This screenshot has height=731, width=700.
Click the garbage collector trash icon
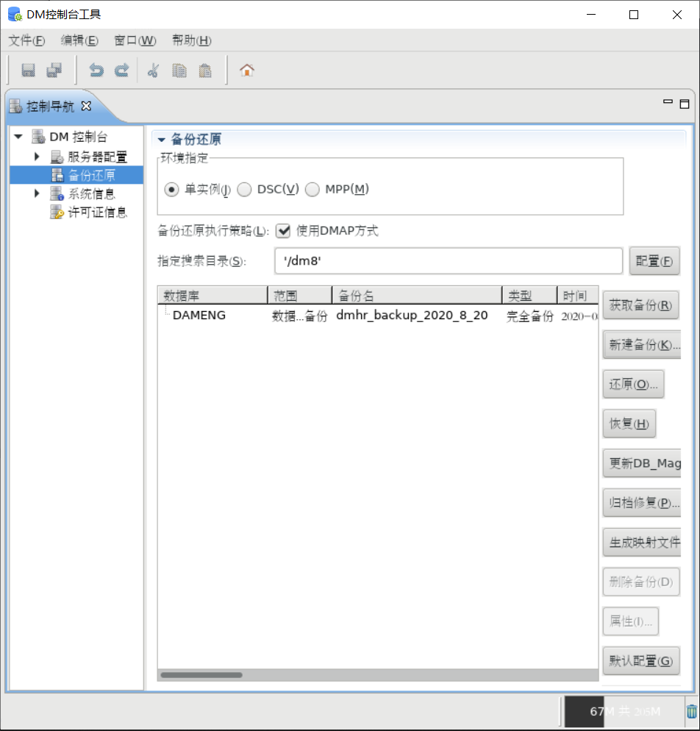[x=692, y=711]
